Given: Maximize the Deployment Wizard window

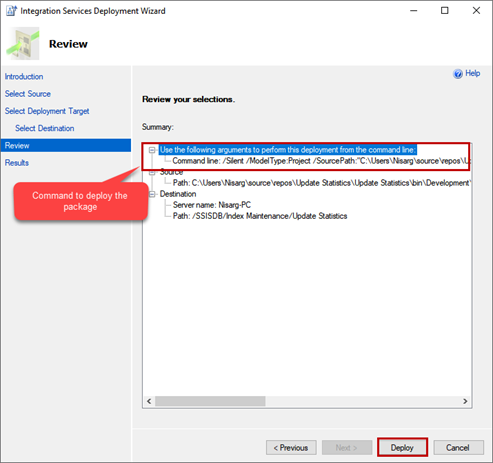Looking at the screenshot, I should coord(445,11).
